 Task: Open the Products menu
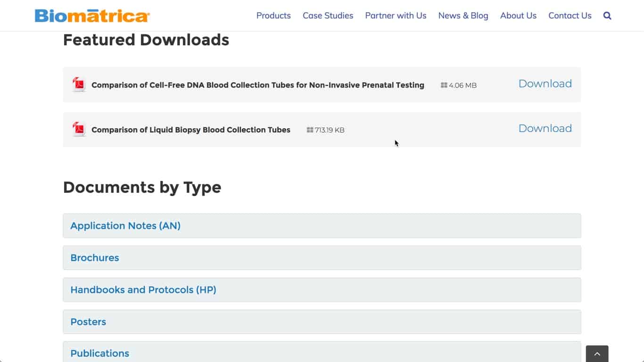click(273, 16)
